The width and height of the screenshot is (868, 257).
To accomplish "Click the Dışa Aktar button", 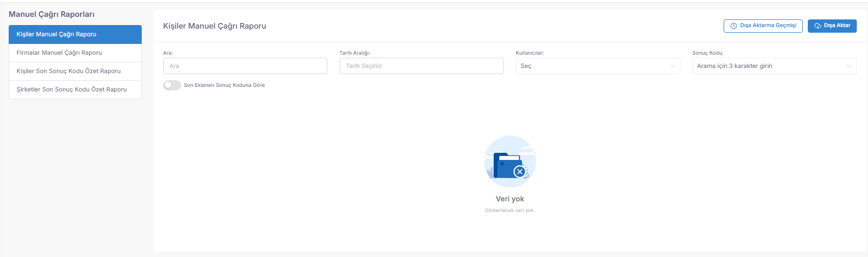I will pos(832,26).
